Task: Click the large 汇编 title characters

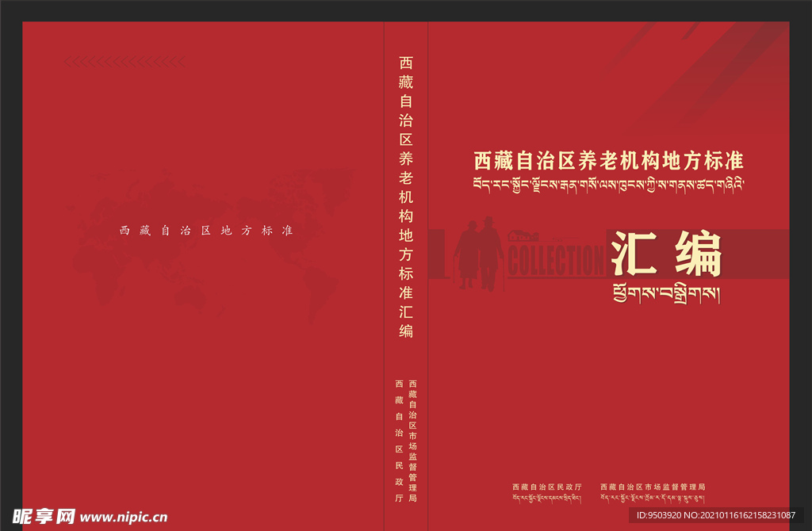Action: [665, 255]
